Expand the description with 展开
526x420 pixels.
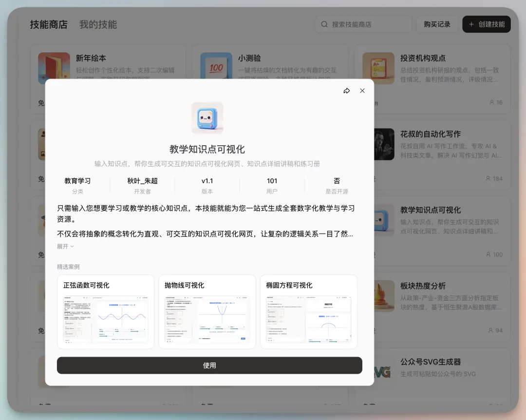click(x=65, y=247)
